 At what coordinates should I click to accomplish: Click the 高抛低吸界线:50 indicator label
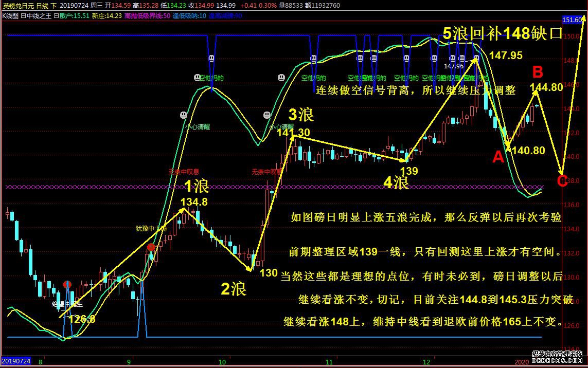coord(143,16)
